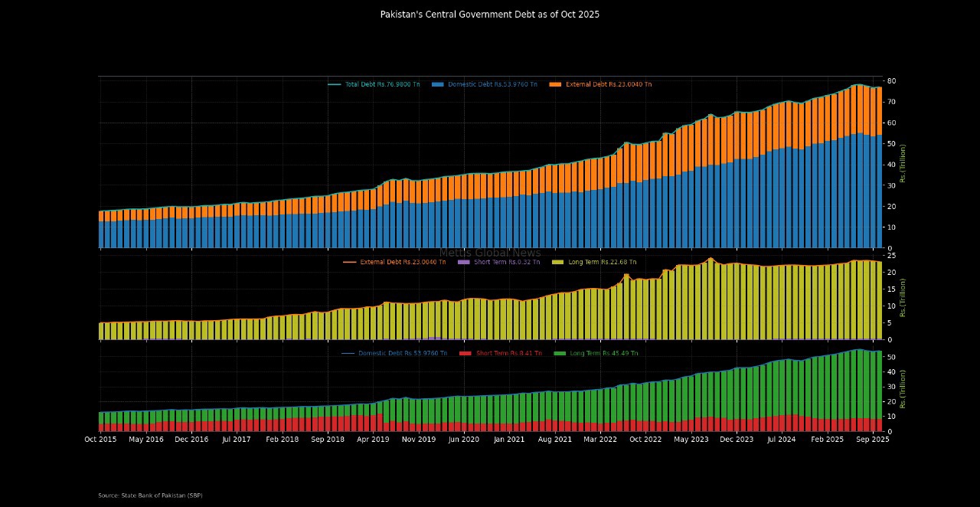This screenshot has height=507, width=980.
Task: Select the Sep 2025 x-axis label
Action: (873, 440)
